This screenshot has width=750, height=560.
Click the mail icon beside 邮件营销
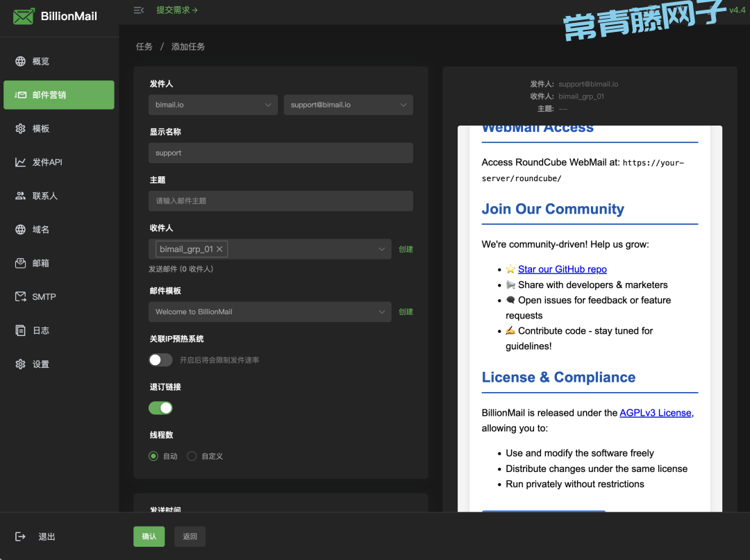point(20,95)
